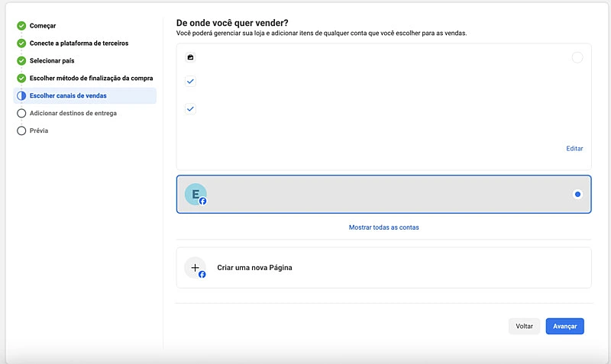The image size is (611, 364).
Task: Open the Escolher canais de vendas step
Action: [68, 96]
